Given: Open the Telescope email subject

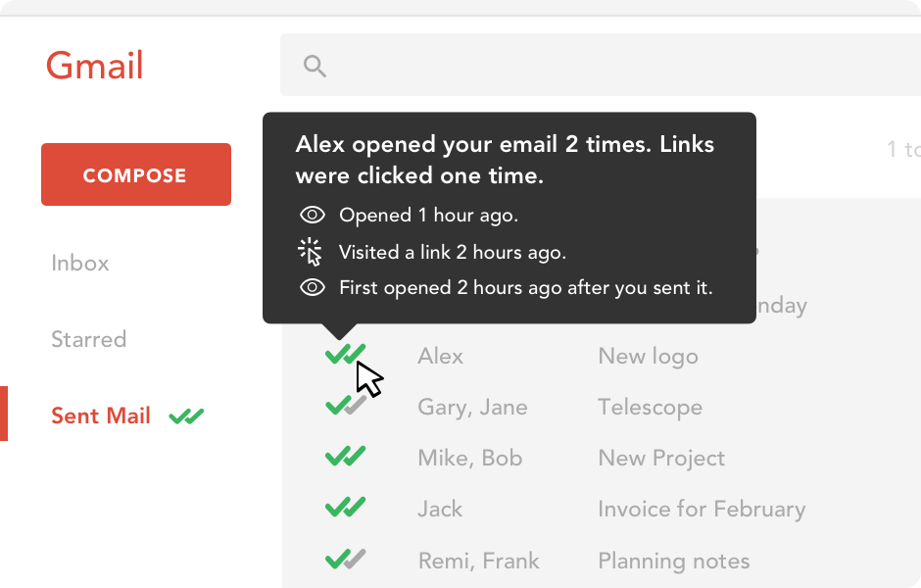Looking at the screenshot, I should [650, 407].
